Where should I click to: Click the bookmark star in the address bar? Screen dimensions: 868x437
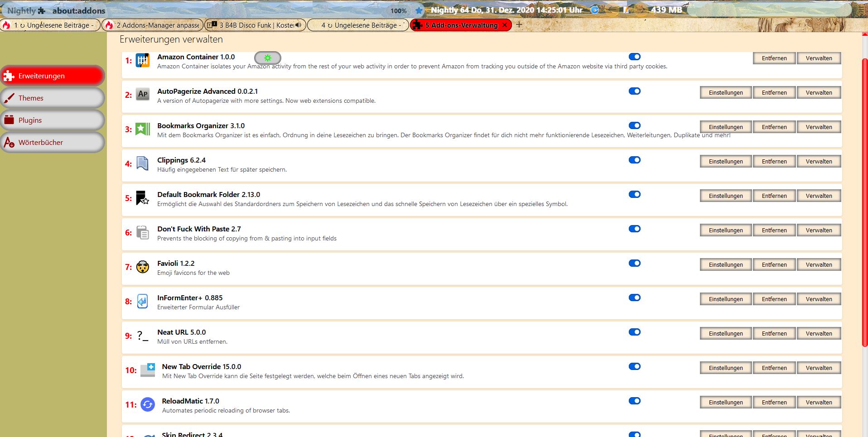pyautogui.click(x=419, y=10)
